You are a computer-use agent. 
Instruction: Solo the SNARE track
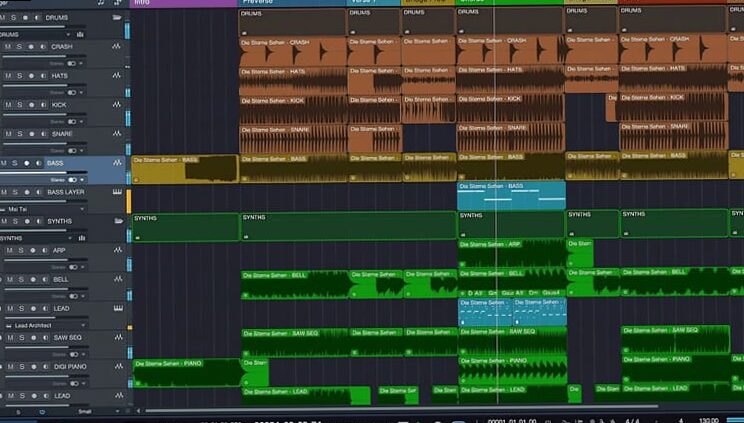tap(20, 134)
